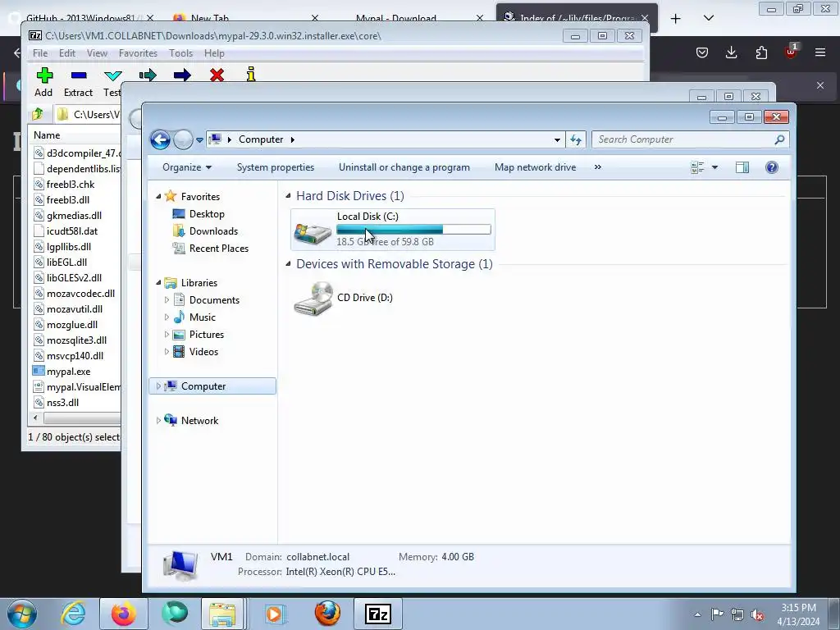Click the 7-Zip Info icon
This screenshot has width=840, height=630.
tap(251, 75)
